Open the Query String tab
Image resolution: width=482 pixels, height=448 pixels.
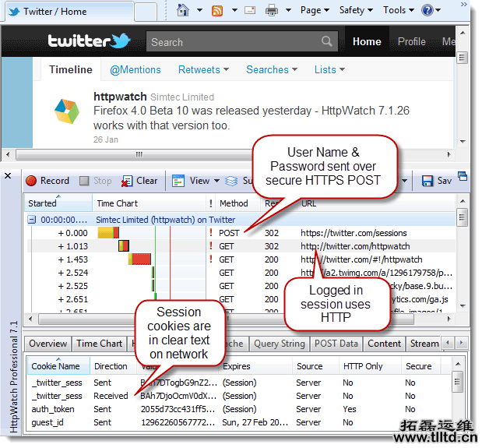(x=280, y=344)
